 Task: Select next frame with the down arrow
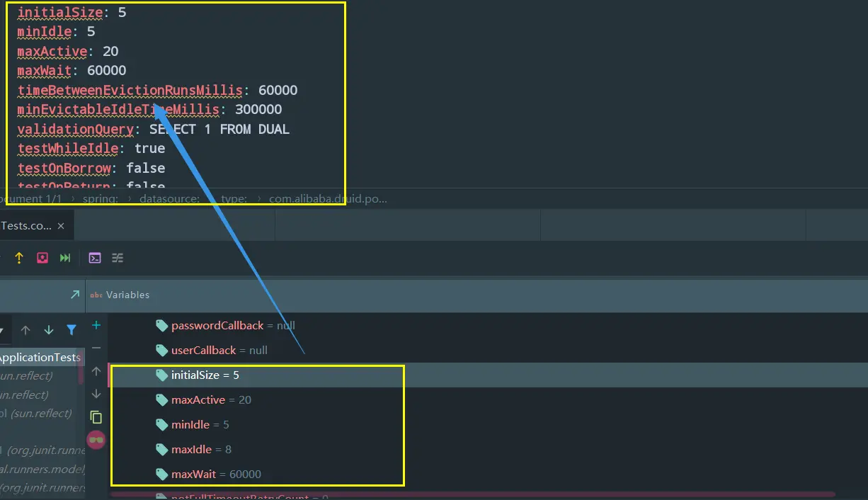coord(49,330)
